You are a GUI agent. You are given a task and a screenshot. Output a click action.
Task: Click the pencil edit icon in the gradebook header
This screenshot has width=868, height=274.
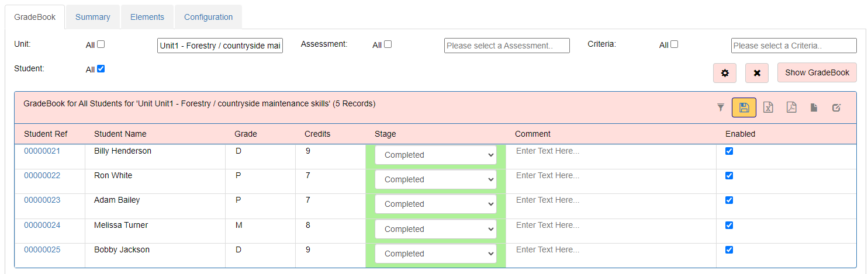(x=836, y=107)
